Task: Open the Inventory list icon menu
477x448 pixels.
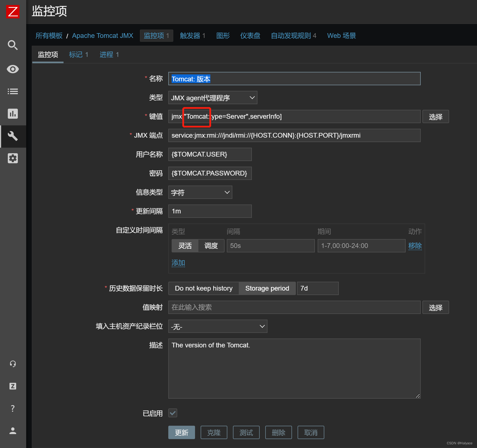Action: [13, 91]
